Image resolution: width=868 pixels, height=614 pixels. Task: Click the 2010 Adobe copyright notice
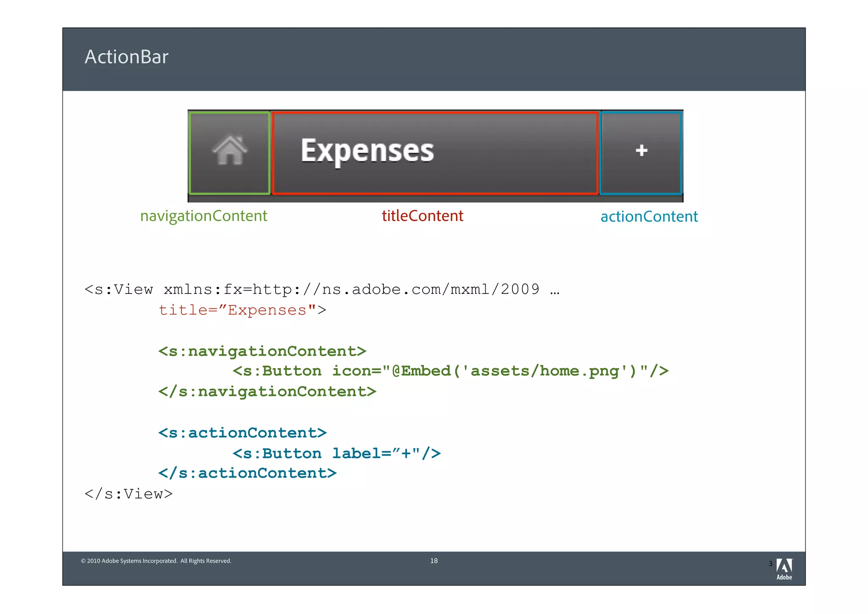click(x=156, y=561)
